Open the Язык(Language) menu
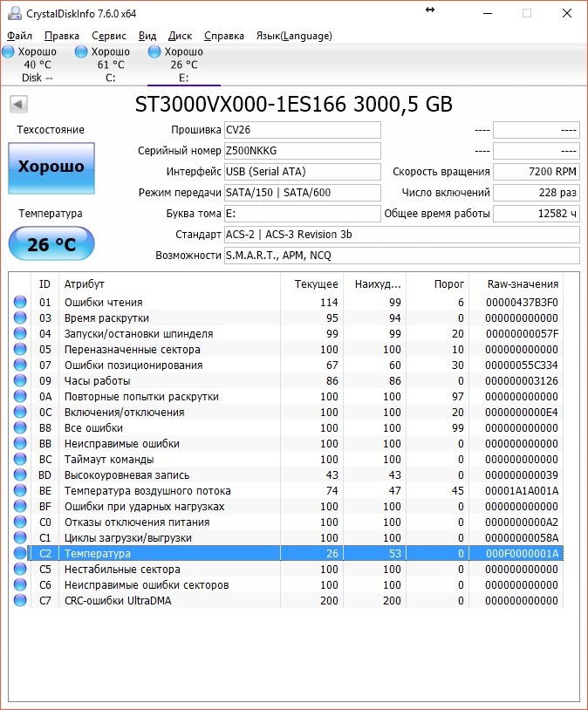 [294, 36]
